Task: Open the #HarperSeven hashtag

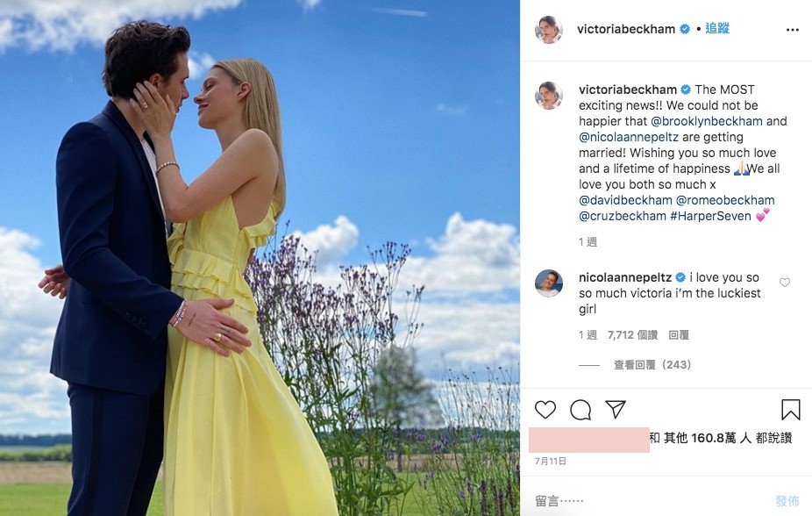Action: (x=710, y=216)
